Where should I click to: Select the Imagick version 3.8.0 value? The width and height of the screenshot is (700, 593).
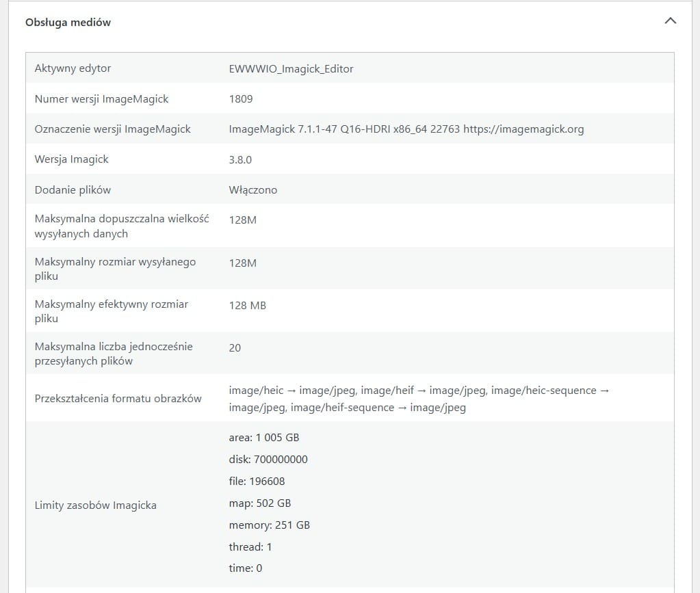(x=240, y=159)
